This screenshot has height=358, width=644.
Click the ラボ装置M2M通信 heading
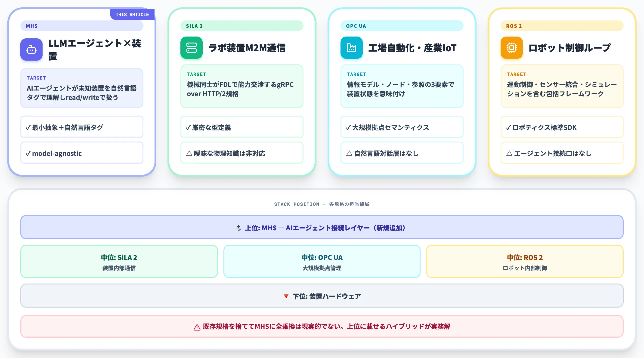(247, 48)
